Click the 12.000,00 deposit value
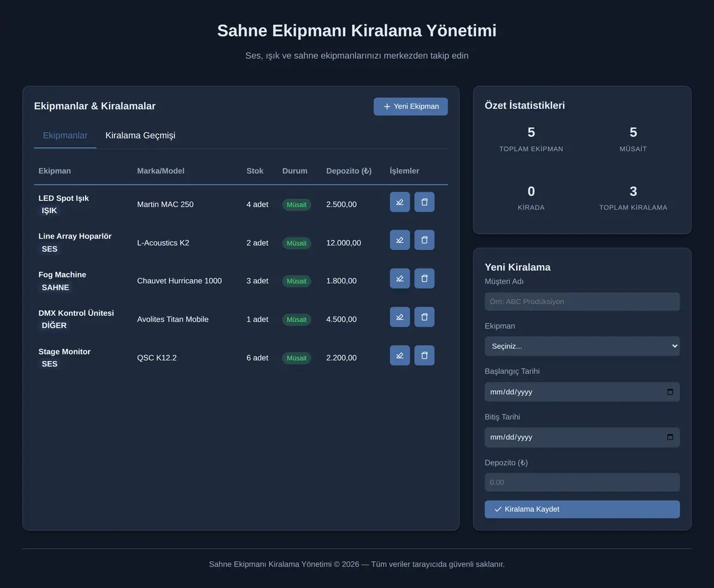 click(x=343, y=243)
